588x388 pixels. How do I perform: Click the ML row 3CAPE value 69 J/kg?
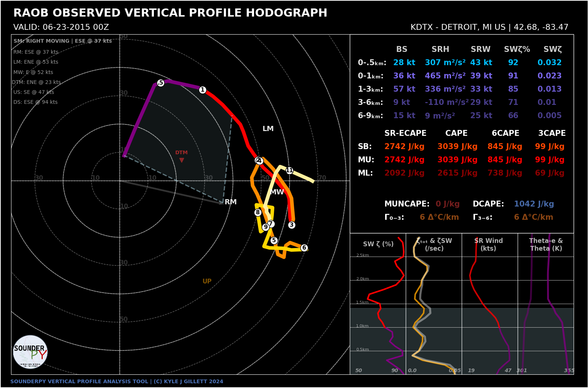[550, 173]
